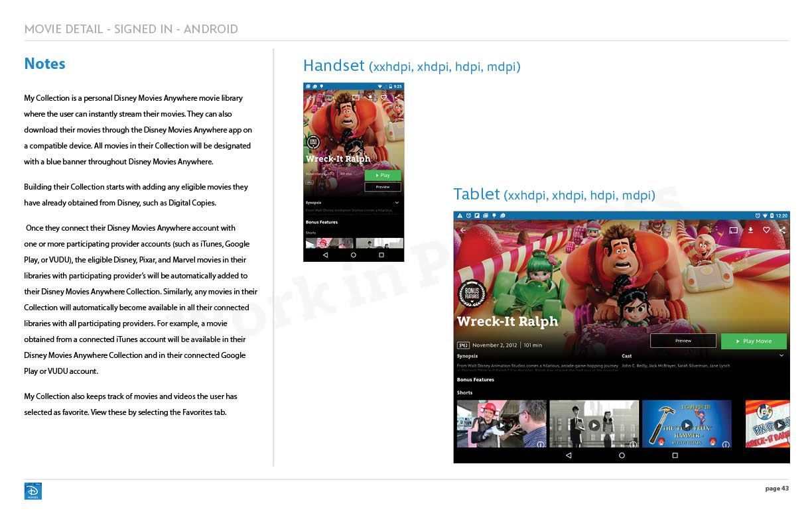The height and width of the screenshot is (525, 812).
Task: Tap the Android recents button on the handset
Action: pyautogui.click(x=381, y=255)
